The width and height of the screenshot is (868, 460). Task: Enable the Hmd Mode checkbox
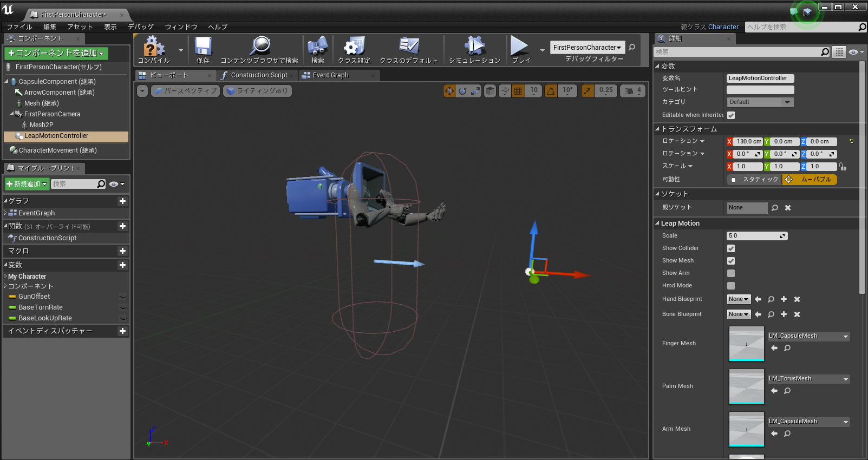[731, 286]
